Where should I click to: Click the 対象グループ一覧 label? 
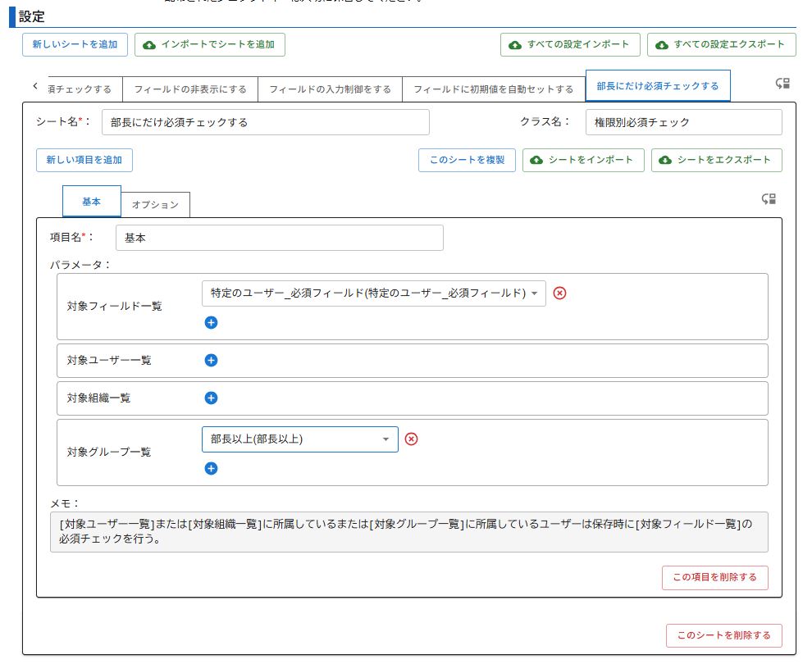(109, 453)
